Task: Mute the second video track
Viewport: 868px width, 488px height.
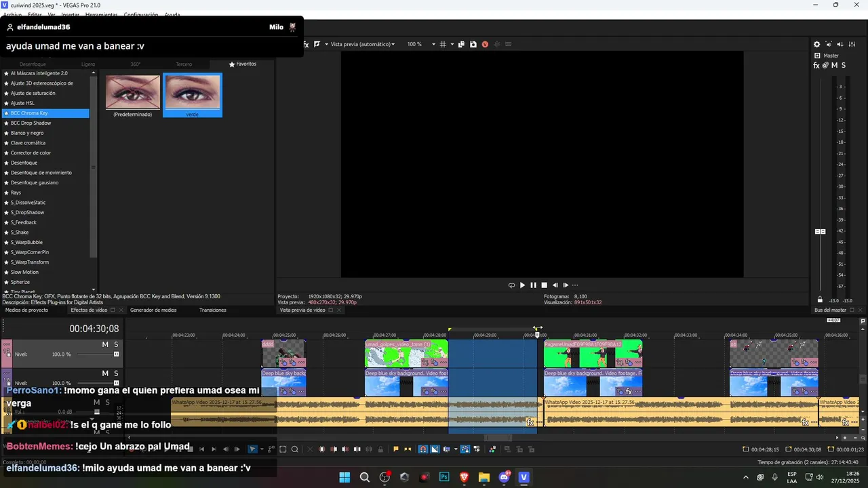Action: tap(105, 373)
